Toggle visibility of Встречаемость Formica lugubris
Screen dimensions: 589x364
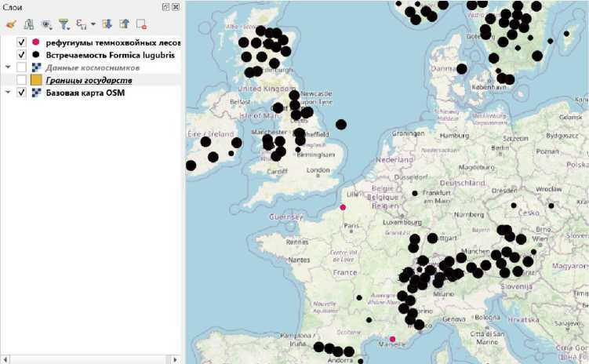tap(22, 55)
